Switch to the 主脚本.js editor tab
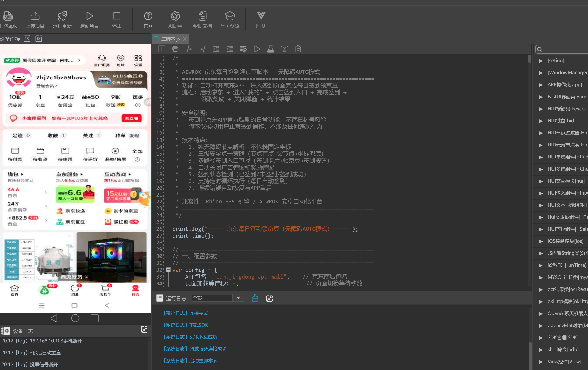The image size is (588, 370). 170,39
